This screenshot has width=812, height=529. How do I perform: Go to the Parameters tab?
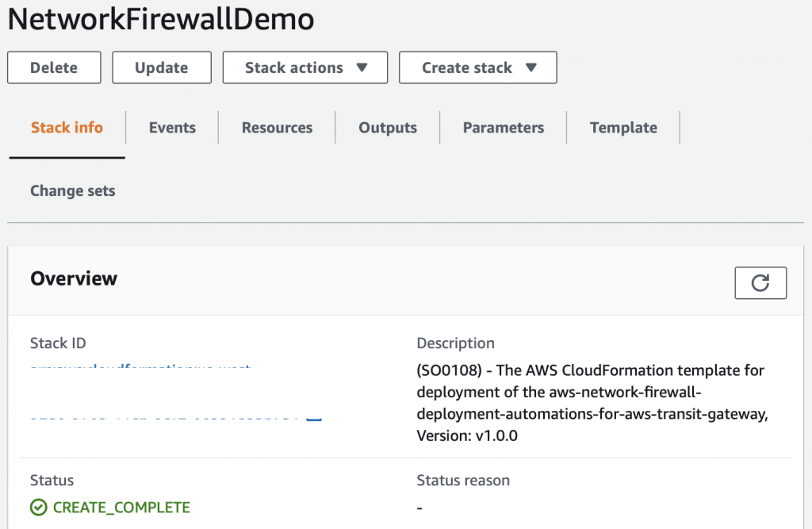[x=504, y=128]
